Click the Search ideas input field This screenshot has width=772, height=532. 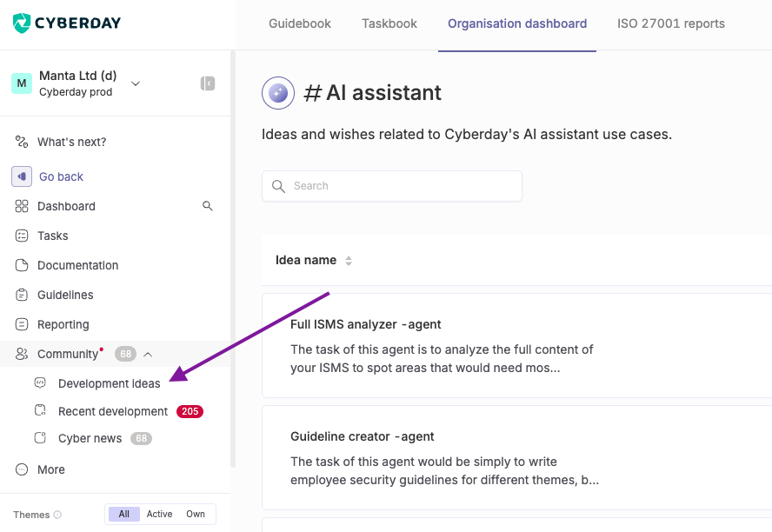392,186
